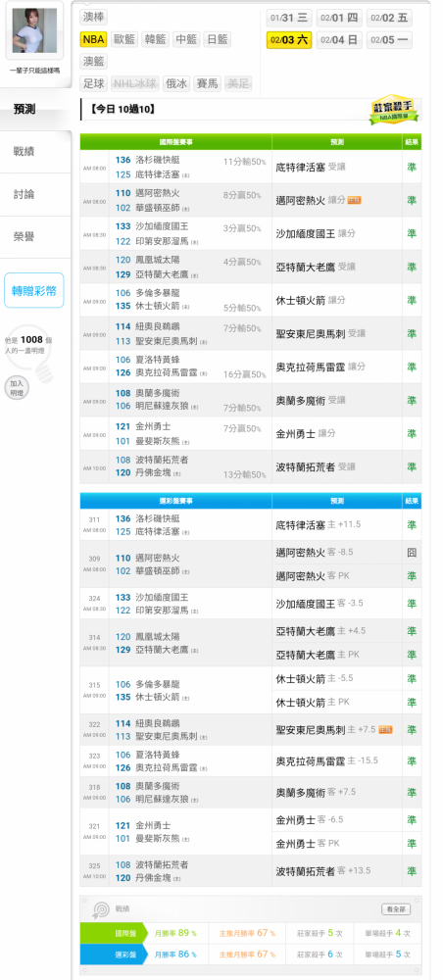This screenshot has width=443, height=980.
Task: Open 榮譽 in the left sidebar
Action: (34, 237)
